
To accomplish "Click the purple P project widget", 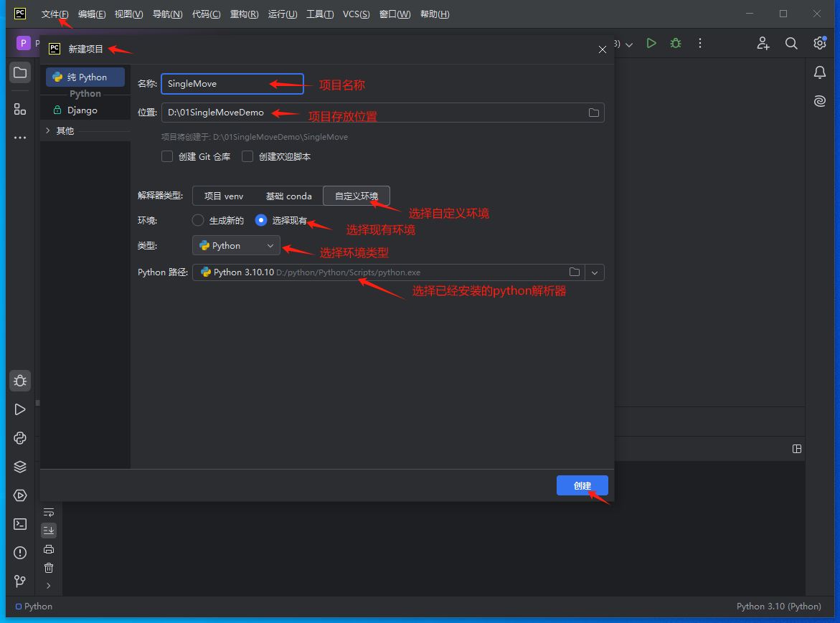I will point(24,43).
